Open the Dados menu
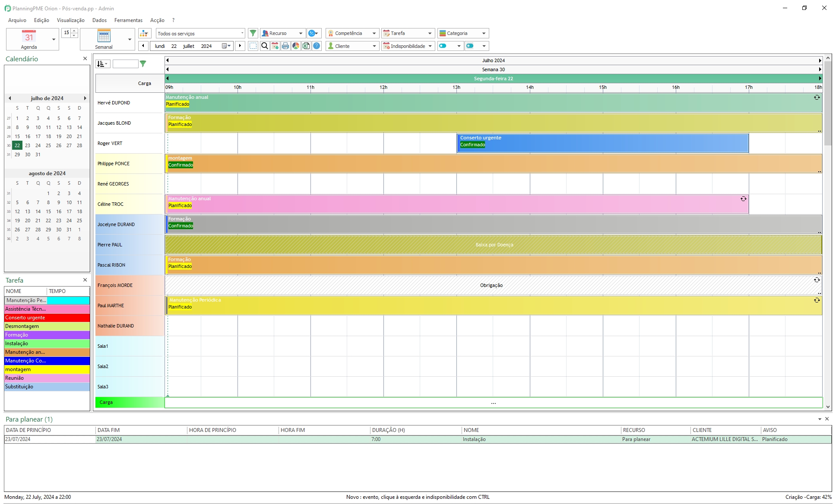Viewport: 836px width, 504px height. [x=99, y=20]
